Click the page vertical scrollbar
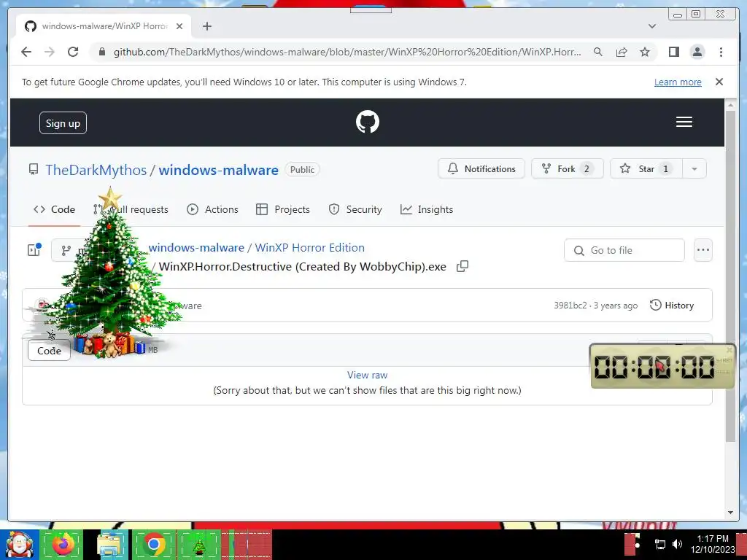This screenshot has height=560, width=747. [x=729, y=276]
